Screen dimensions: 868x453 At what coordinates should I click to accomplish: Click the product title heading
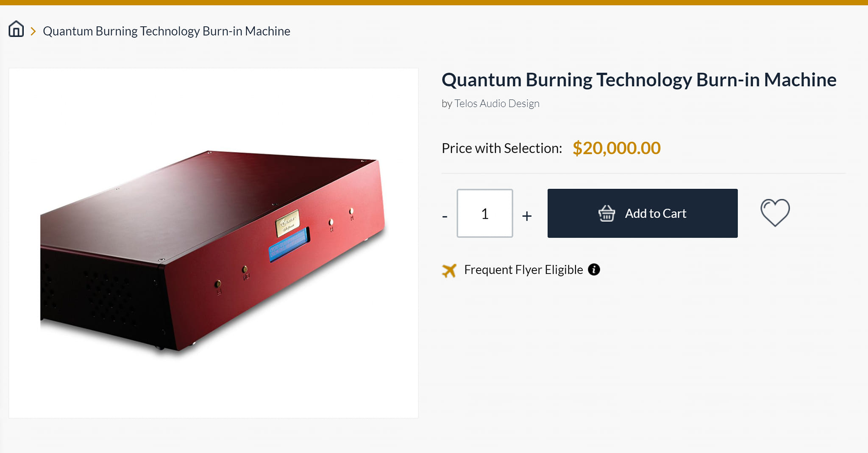coord(639,80)
